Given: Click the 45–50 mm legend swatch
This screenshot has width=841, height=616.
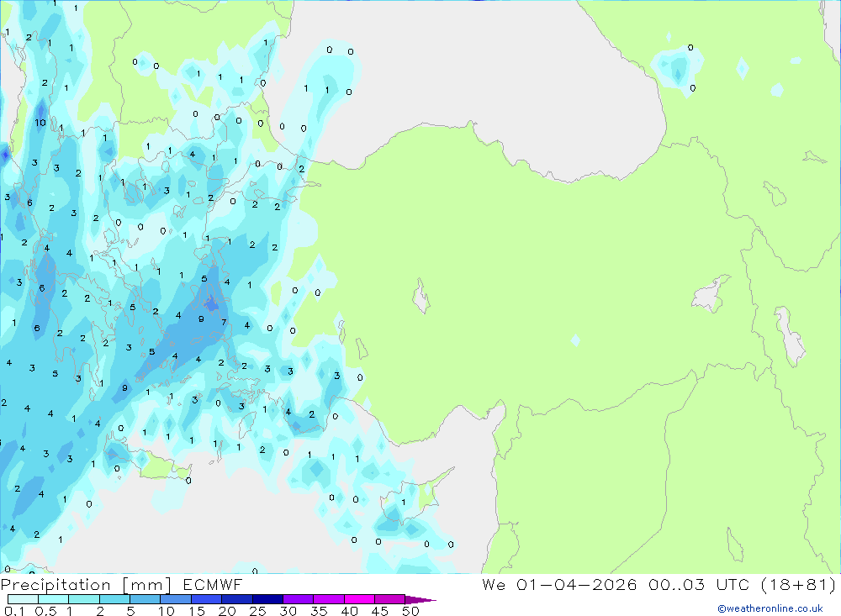Looking at the screenshot, I should (x=390, y=599).
